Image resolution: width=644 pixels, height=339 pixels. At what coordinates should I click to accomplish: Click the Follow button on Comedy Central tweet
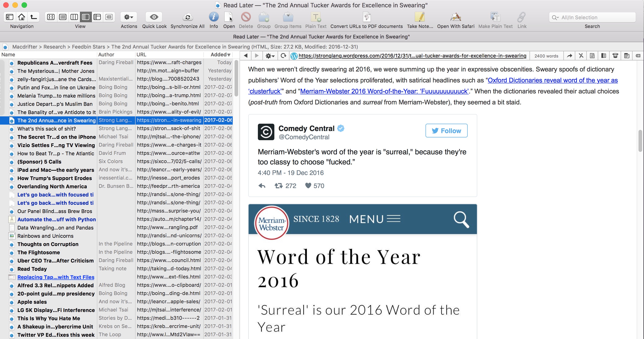pyautogui.click(x=447, y=130)
